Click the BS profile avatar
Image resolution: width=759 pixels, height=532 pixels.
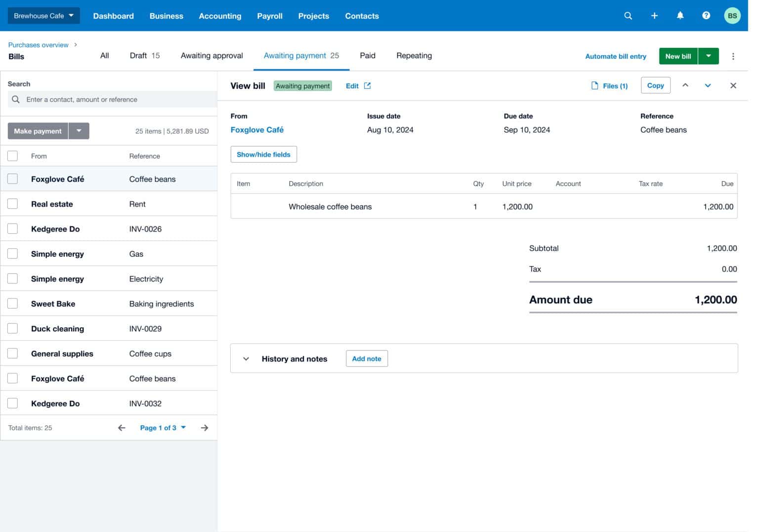(x=732, y=15)
